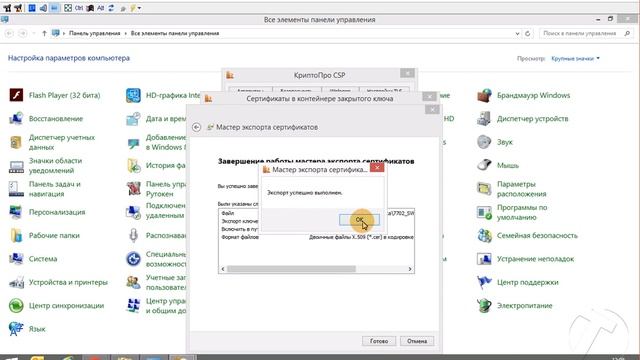
Task: Open the Брандмауэр Windows icon
Action: 484,95
